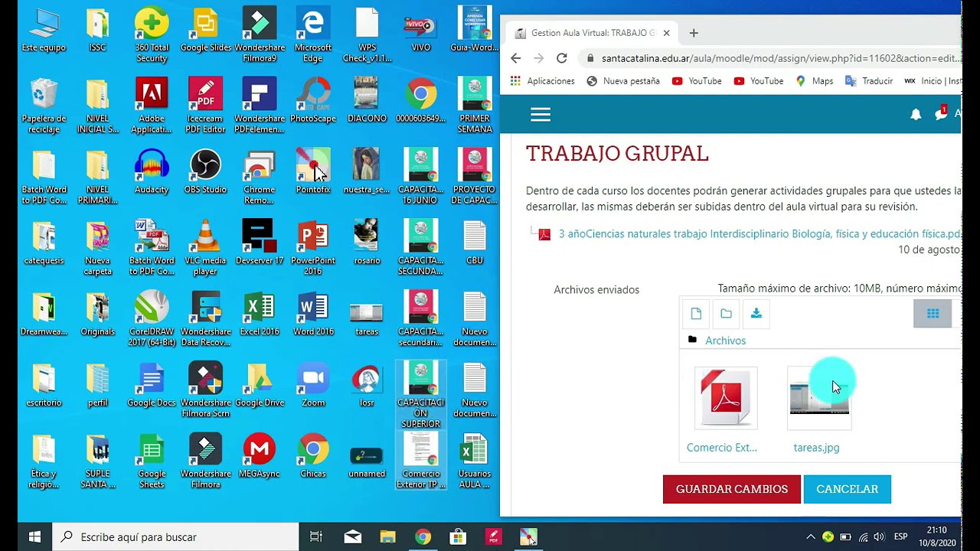This screenshot has width=980, height=551.
Task: Open the messages chat icon
Action: pyautogui.click(x=941, y=114)
